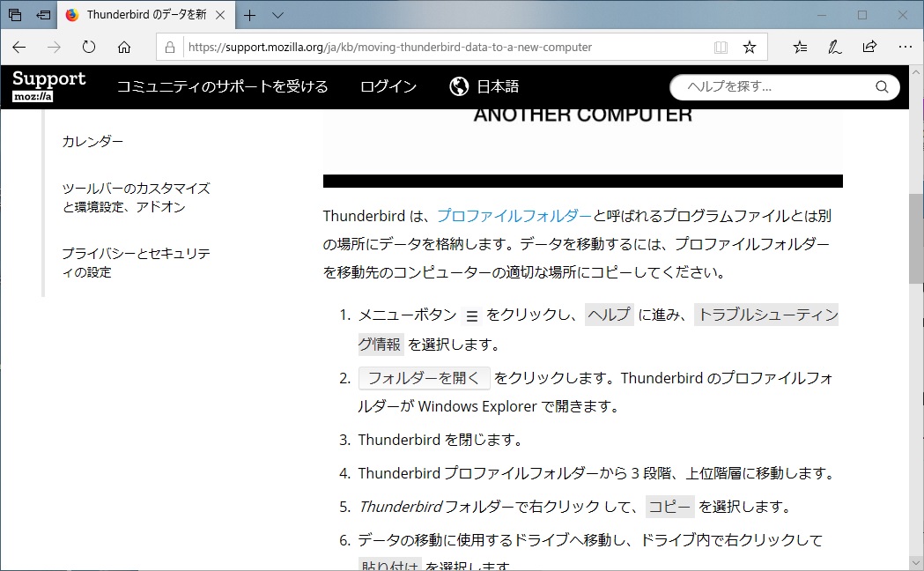Open ツールバーのカスタマイズと環境設定、アドオン link
The width and height of the screenshot is (924, 571).
tap(137, 197)
